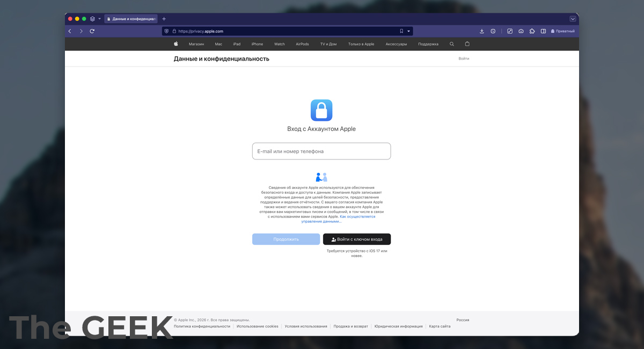Open the downloads icon in toolbar
Screen dimensions: 644x349
pyautogui.click(x=481, y=31)
